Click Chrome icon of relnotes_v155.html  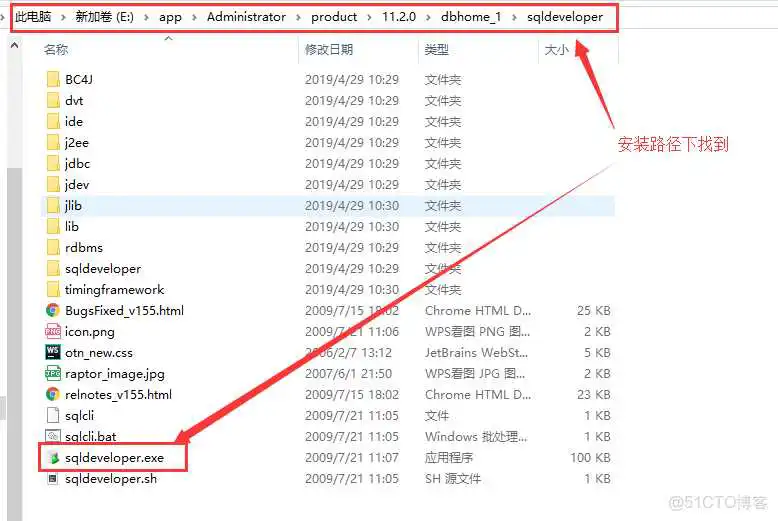click(53, 394)
